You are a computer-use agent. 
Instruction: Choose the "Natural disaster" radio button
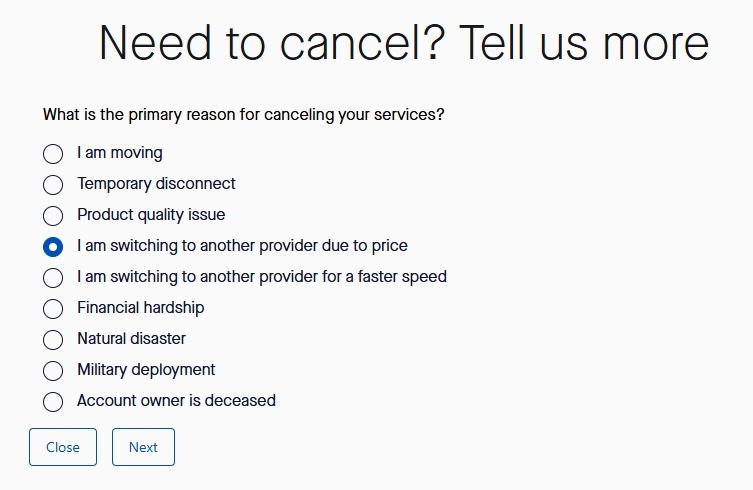53,340
